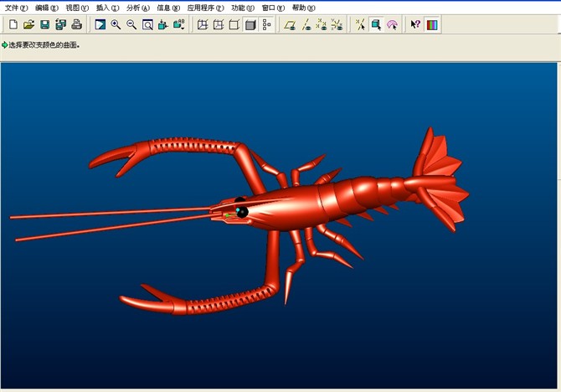Open the color spectrum swatch icon
This screenshot has height=392, width=561.
[x=431, y=25]
